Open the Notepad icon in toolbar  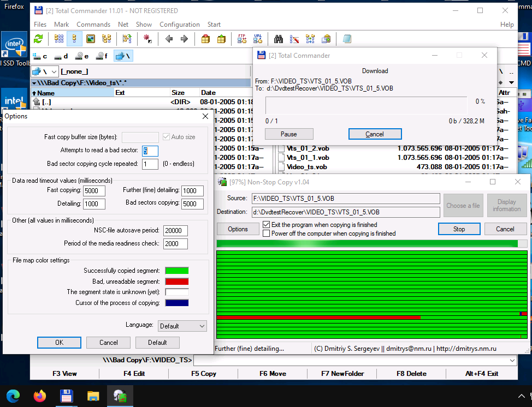tap(346, 39)
